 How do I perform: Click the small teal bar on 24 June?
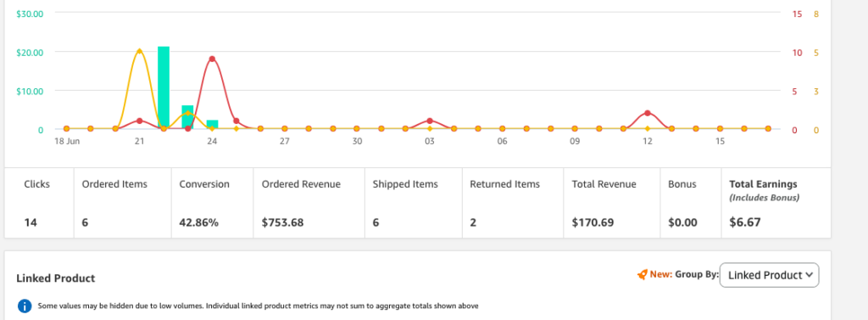213,124
